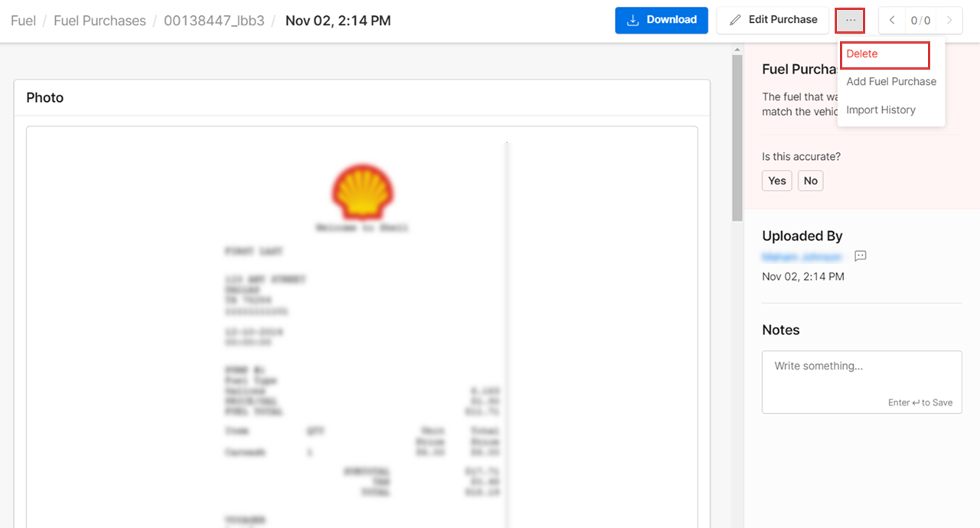Click the 'Photo' section heading
The image size is (980, 528).
[x=45, y=98]
